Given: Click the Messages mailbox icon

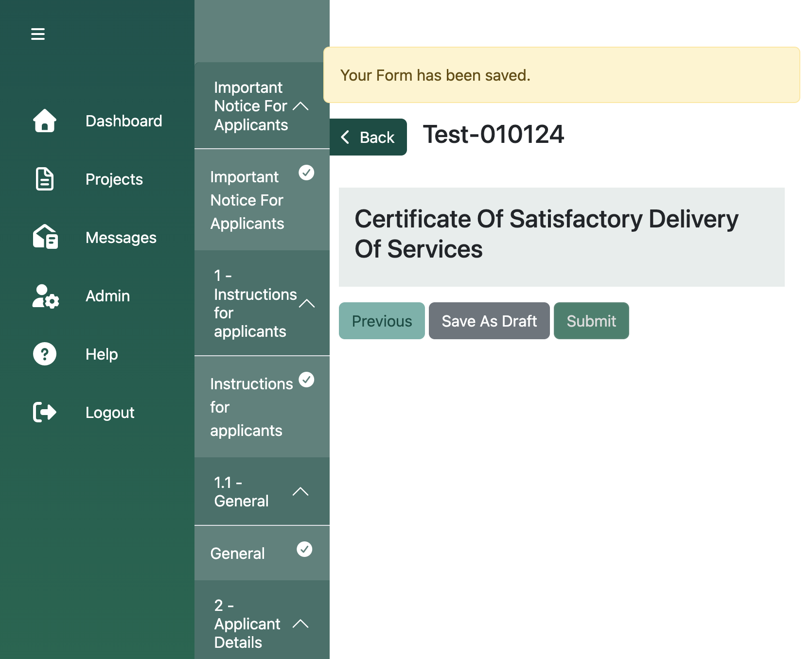Looking at the screenshot, I should pyautogui.click(x=45, y=237).
